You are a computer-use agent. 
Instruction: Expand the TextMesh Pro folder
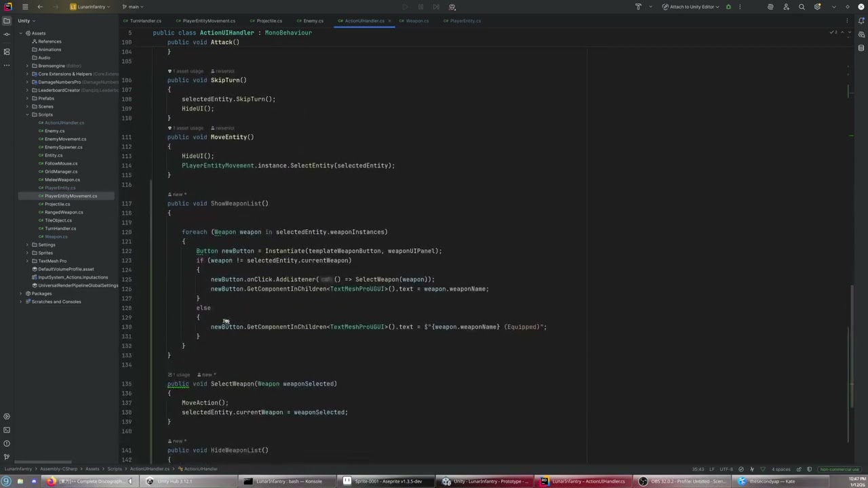point(27,261)
